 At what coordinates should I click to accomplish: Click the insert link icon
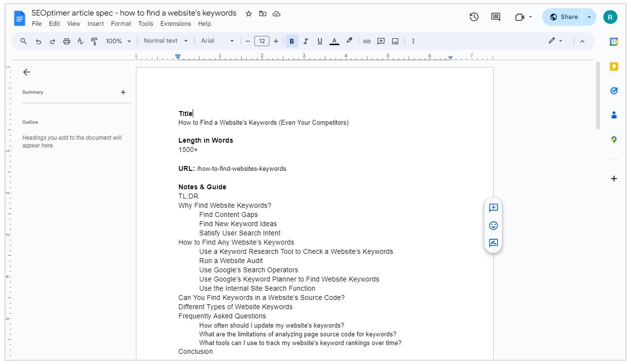pyautogui.click(x=367, y=41)
